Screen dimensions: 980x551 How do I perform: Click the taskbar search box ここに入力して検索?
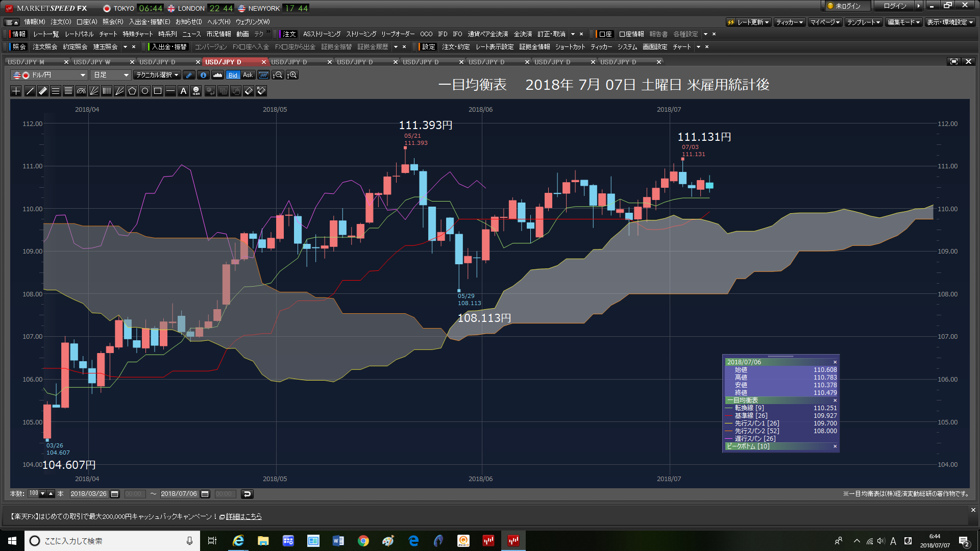112,541
